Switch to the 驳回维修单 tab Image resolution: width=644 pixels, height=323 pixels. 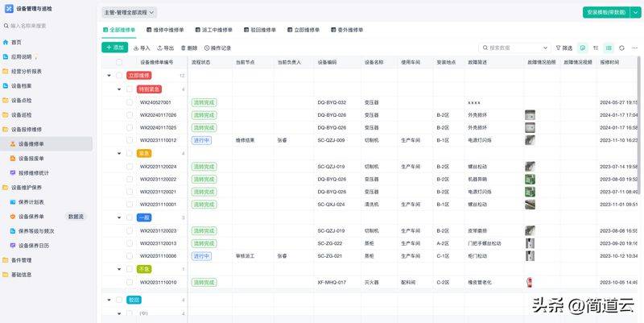click(262, 30)
